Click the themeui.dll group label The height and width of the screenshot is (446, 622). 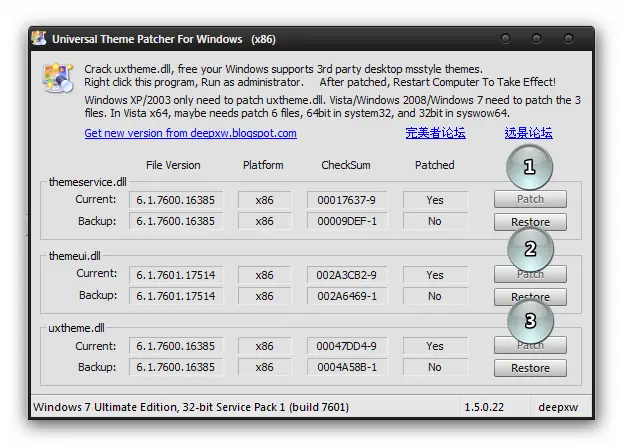click(75, 256)
